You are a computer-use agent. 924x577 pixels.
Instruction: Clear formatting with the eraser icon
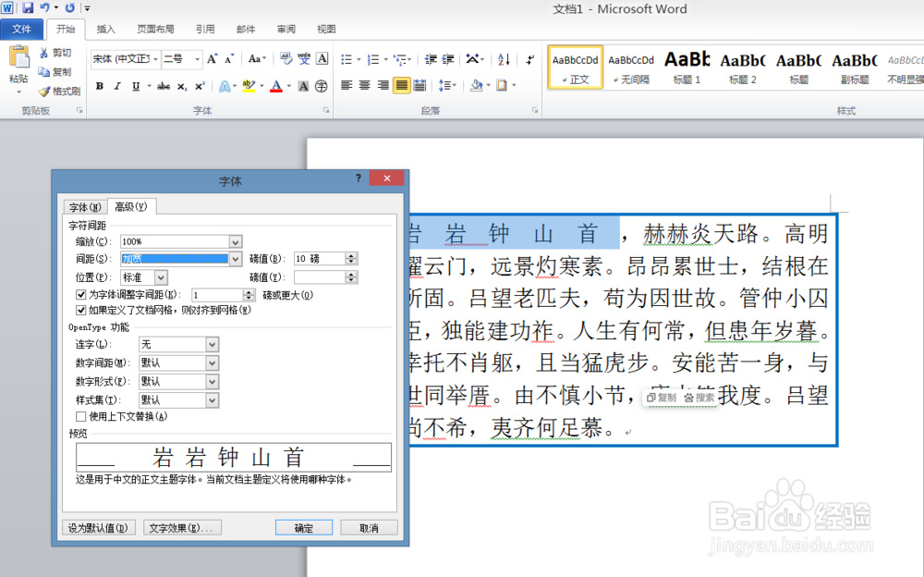(x=286, y=58)
